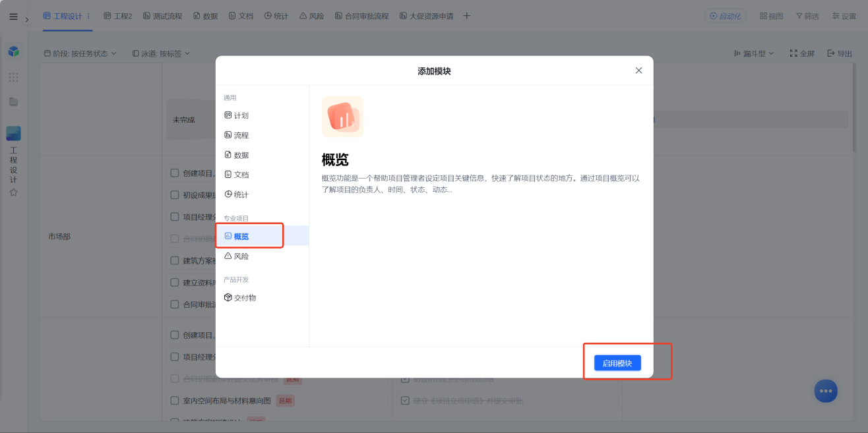
Task: Click the vertical scrollbar on the right
Action: (x=855, y=109)
